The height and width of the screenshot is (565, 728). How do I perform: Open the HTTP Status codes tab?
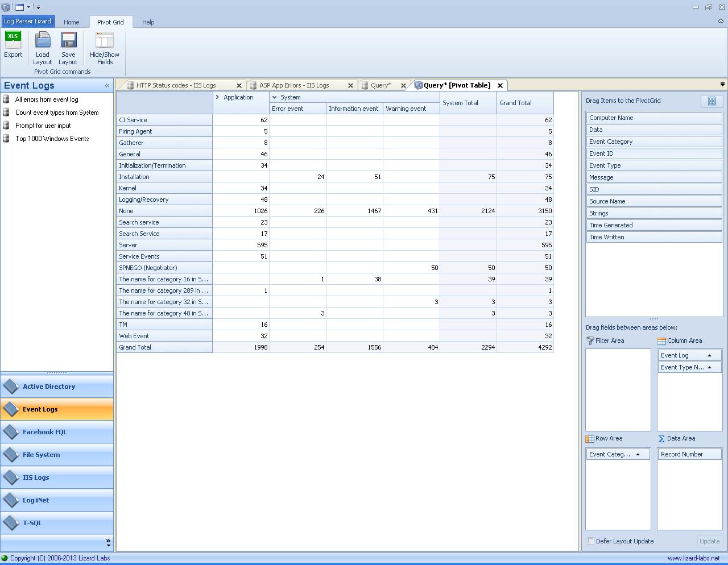pos(176,85)
